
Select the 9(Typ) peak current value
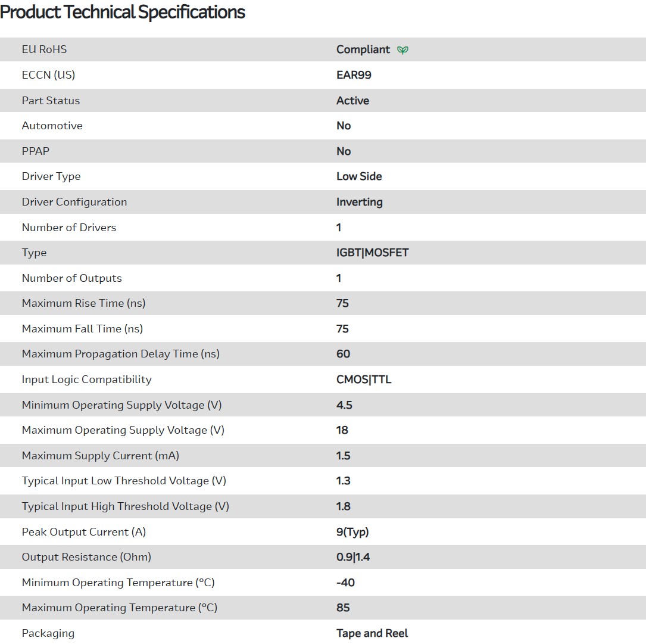tap(352, 532)
